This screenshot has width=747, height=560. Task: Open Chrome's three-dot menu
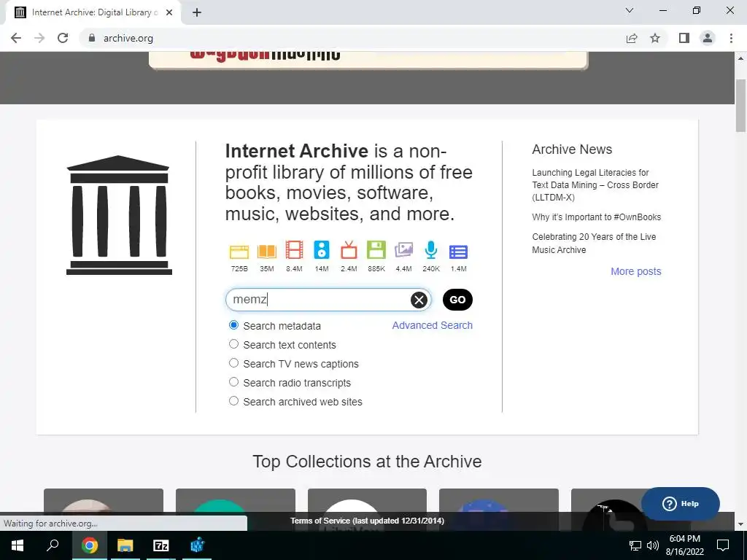coord(731,38)
